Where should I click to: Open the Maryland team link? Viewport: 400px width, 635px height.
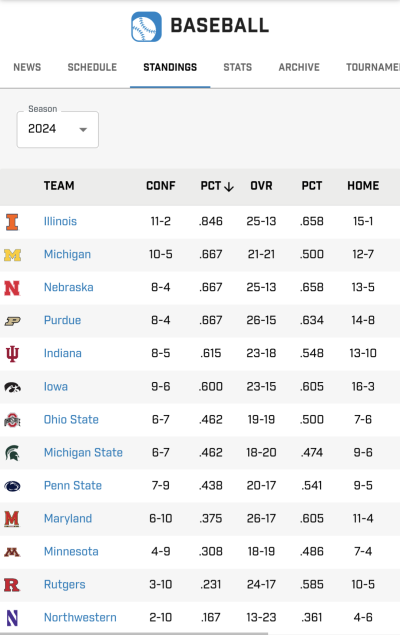[68, 519]
